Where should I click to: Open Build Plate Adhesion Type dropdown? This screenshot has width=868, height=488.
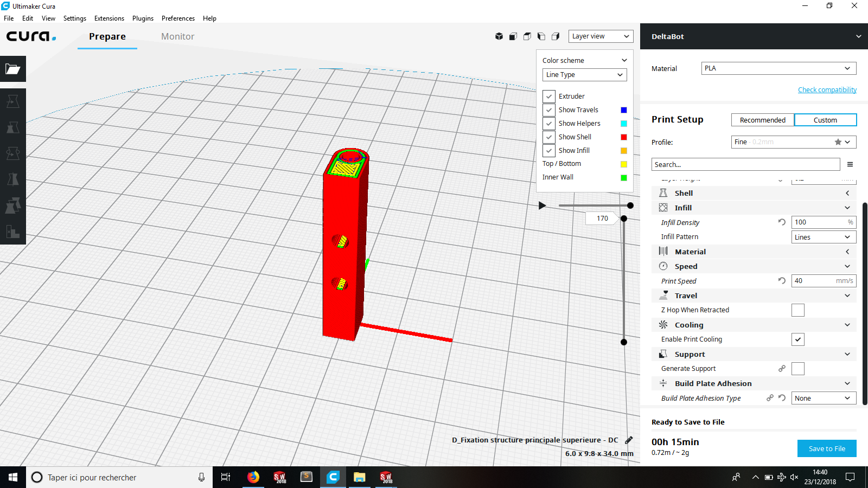point(824,398)
